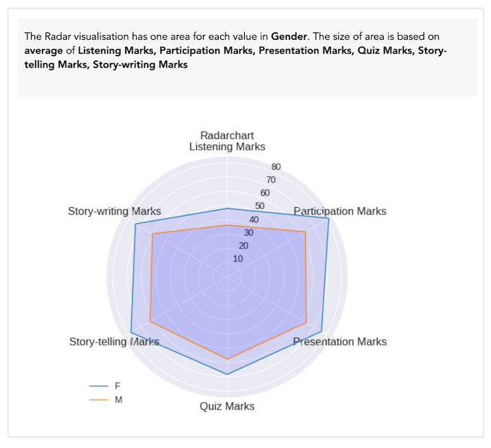Click the radial tick label 10
The image size is (491, 448).
point(238,259)
